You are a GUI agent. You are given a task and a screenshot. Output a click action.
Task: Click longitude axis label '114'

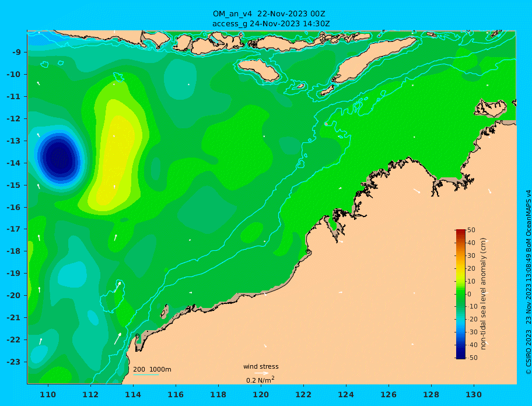133,395
